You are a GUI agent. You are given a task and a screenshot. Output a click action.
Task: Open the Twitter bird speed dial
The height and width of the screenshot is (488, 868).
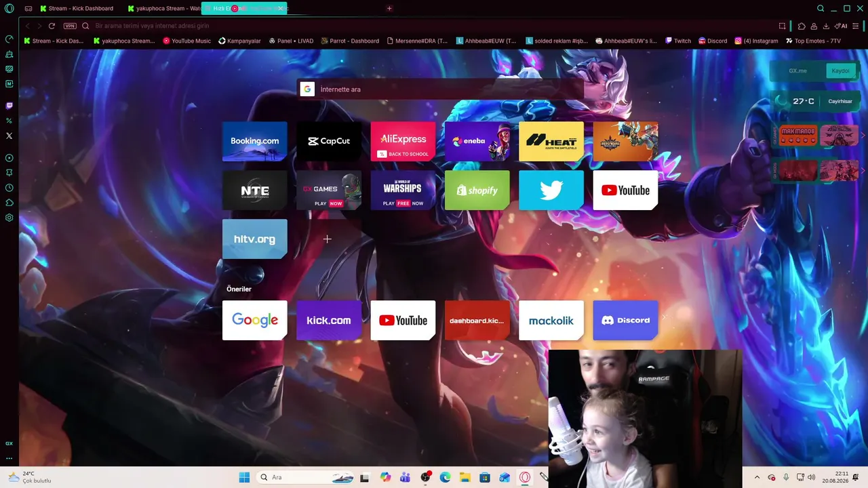551,190
